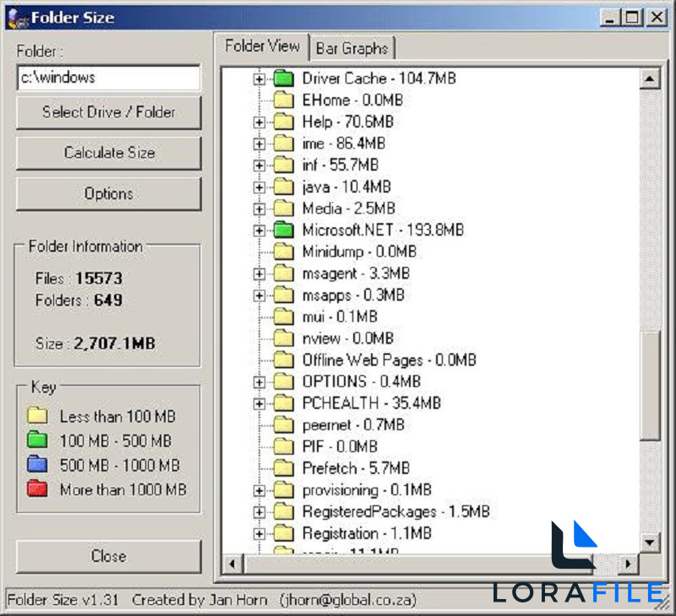Click the vertical scrollbar thumb
Screen dimensions: 676x616
pyautogui.click(x=650, y=385)
